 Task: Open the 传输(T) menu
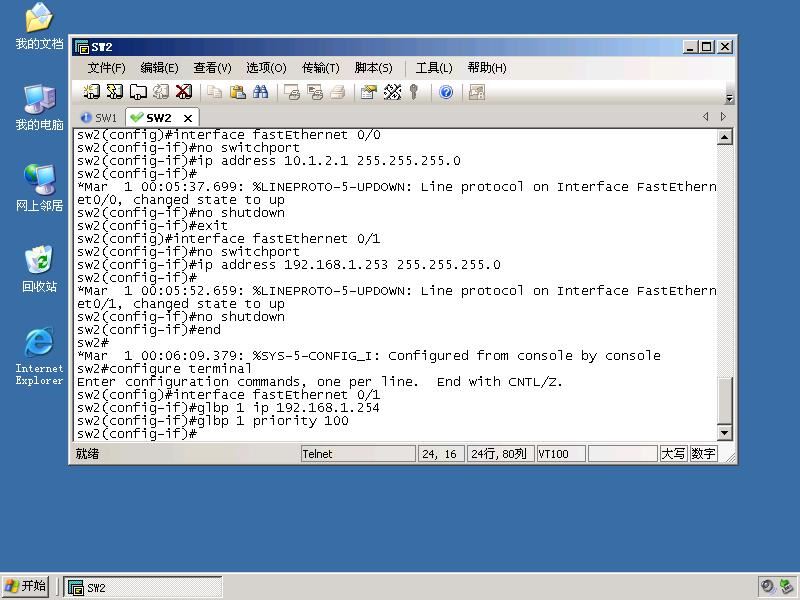tap(320, 68)
